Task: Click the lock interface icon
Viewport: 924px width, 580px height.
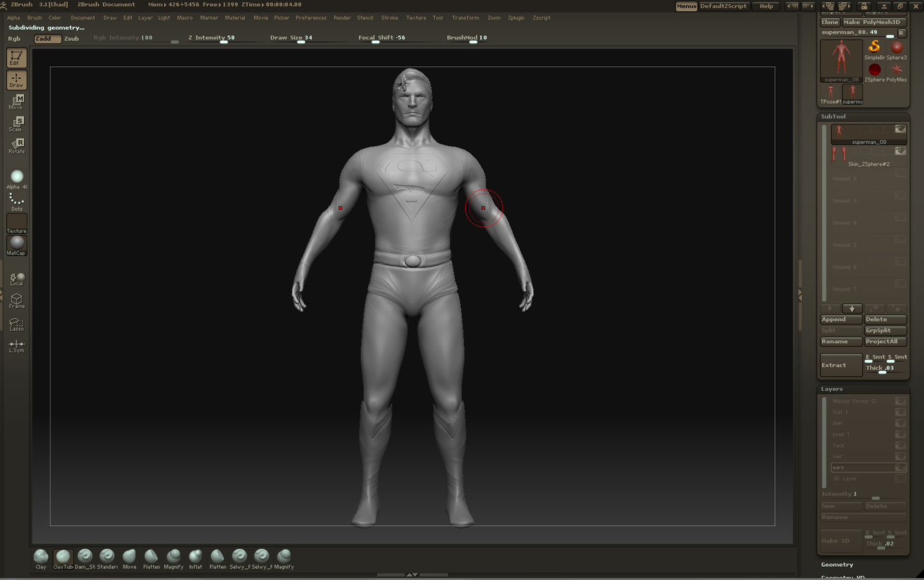Action: (863, 6)
